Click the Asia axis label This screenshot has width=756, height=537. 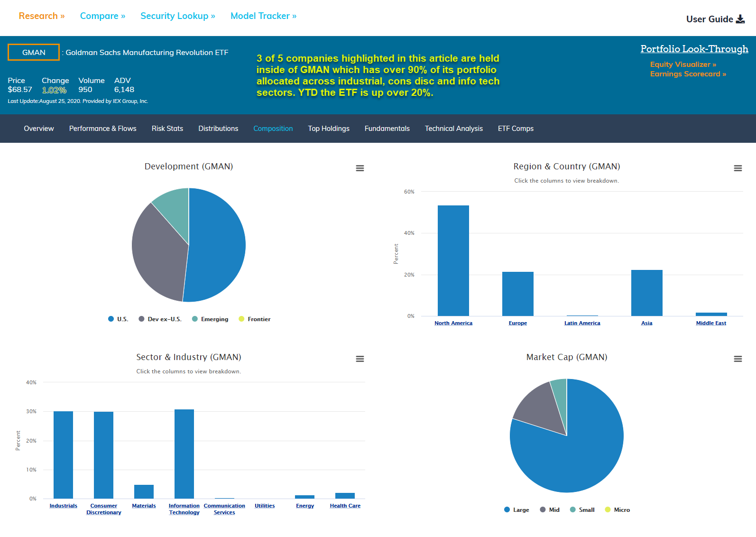pos(647,323)
